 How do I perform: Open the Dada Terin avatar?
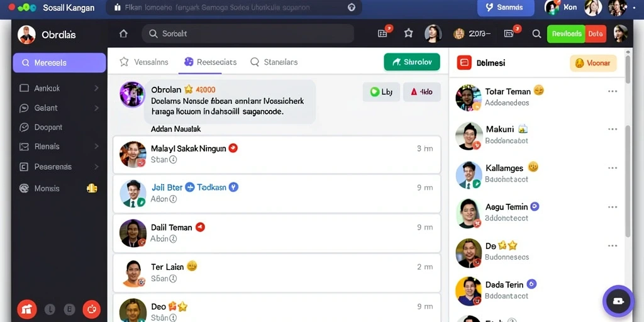click(x=469, y=291)
